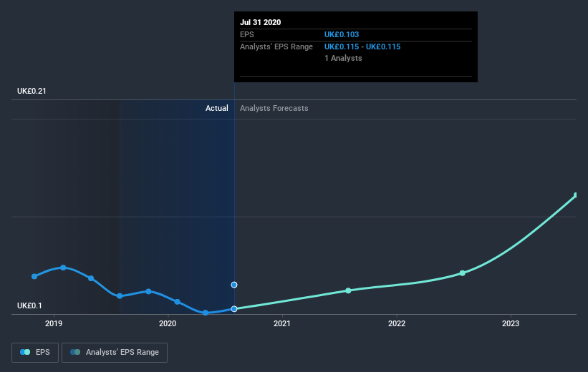
Task: Select the EPS point in early 2020
Action: (x=177, y=302)
